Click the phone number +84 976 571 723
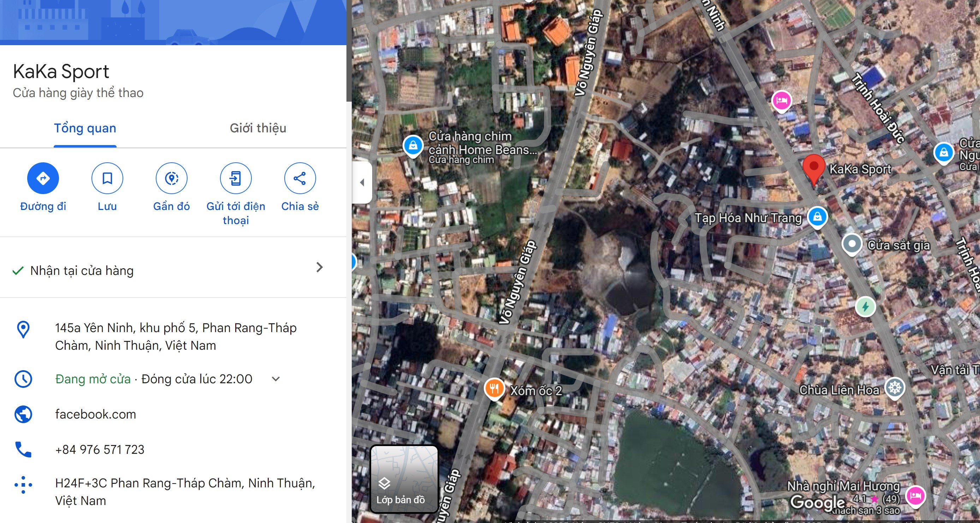 pos(100,450)
